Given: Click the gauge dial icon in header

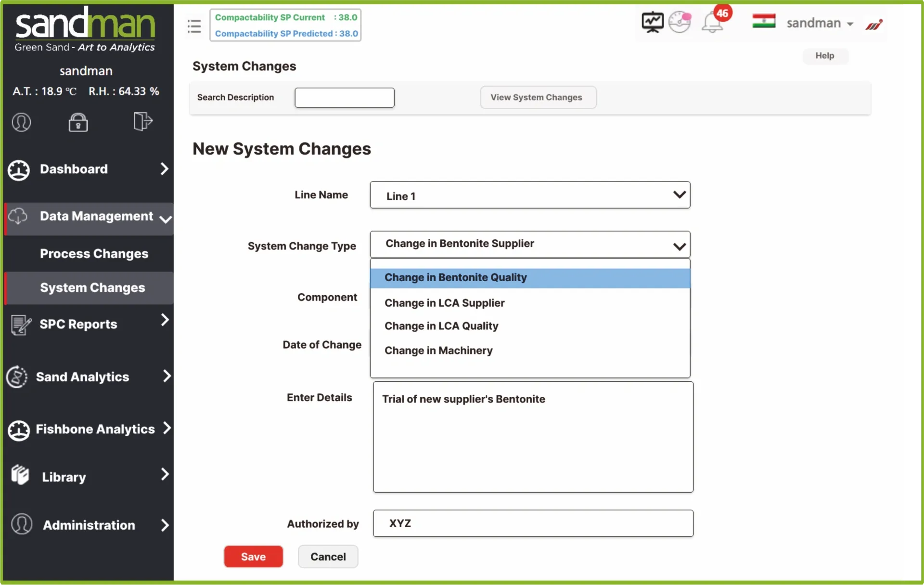Looking at the screenshot, I should pyautogui.click(x=680, y=22).
